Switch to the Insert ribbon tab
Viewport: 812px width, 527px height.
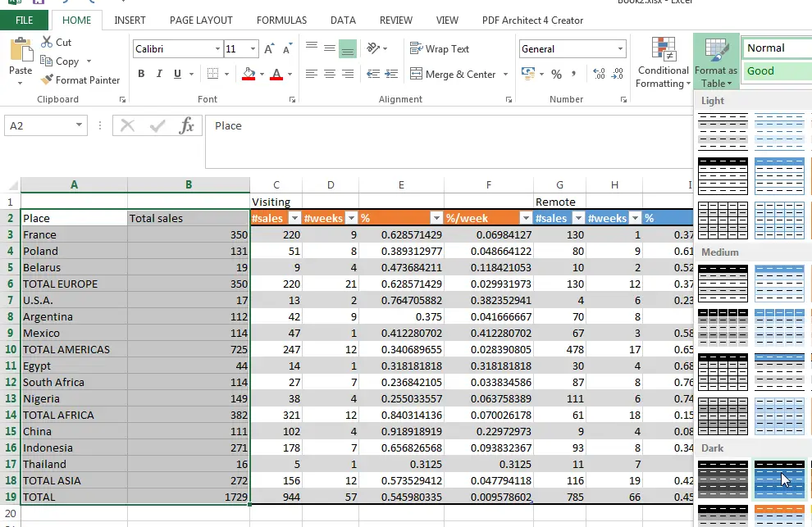click(130, 20)
